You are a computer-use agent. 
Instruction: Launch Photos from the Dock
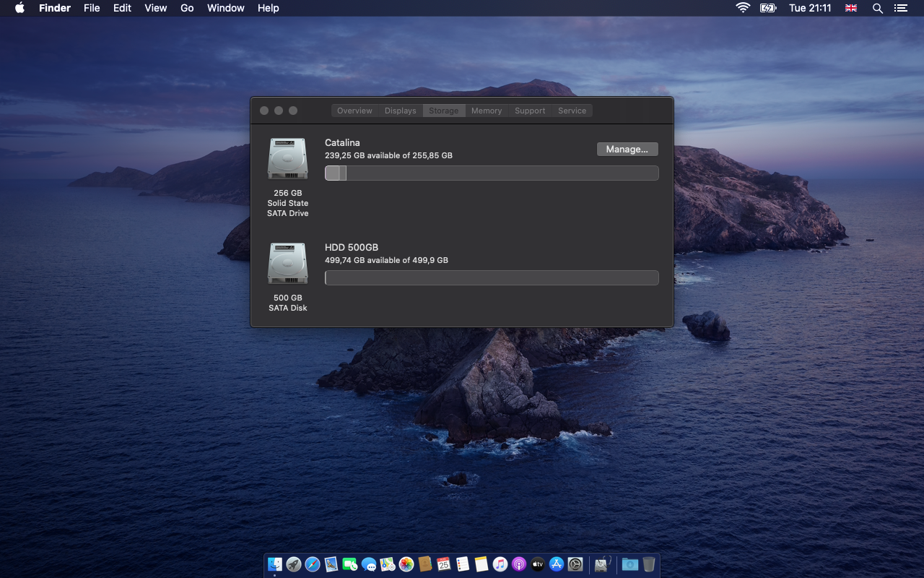406,564
